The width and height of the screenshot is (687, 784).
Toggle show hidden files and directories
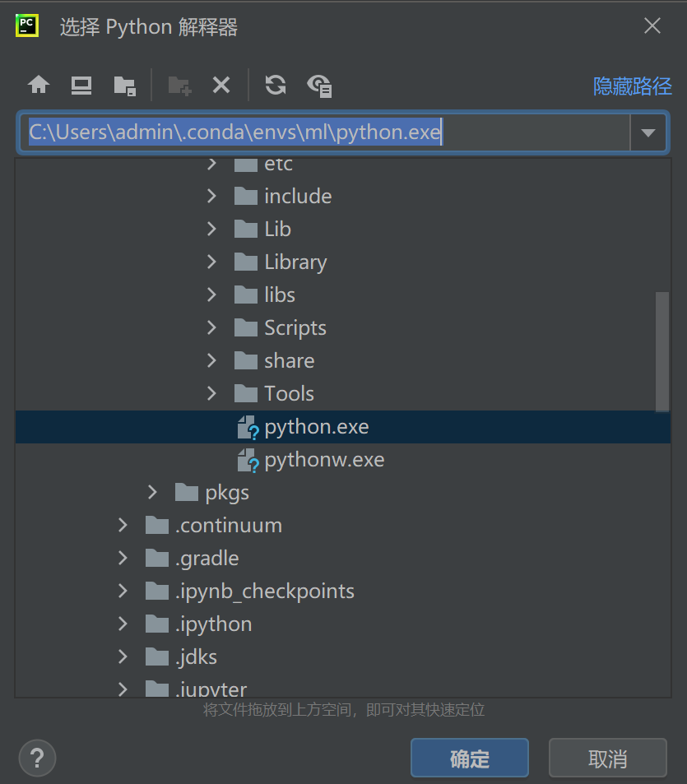click(x=319, y=86)
